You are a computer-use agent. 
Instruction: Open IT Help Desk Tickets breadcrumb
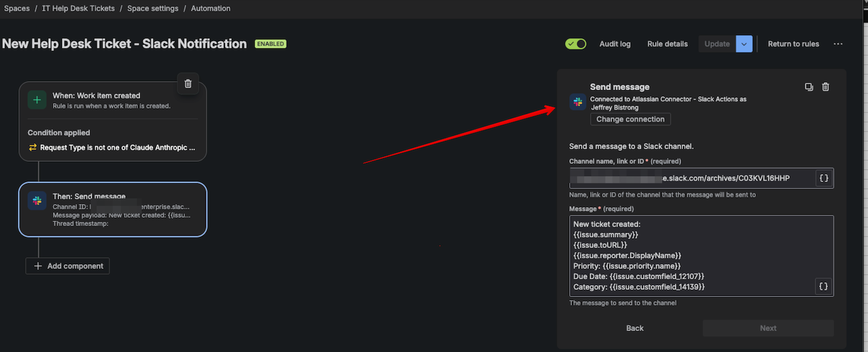(x=78, y=8)
